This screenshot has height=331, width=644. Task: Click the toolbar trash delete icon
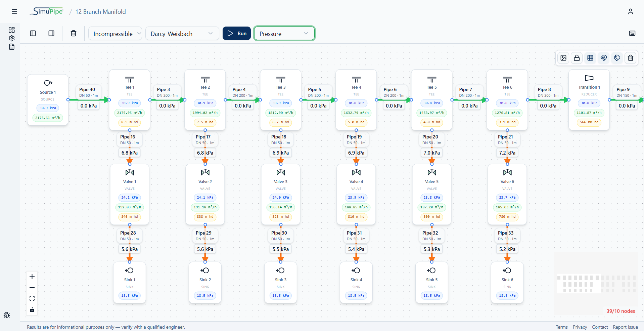tap(74, 33)
